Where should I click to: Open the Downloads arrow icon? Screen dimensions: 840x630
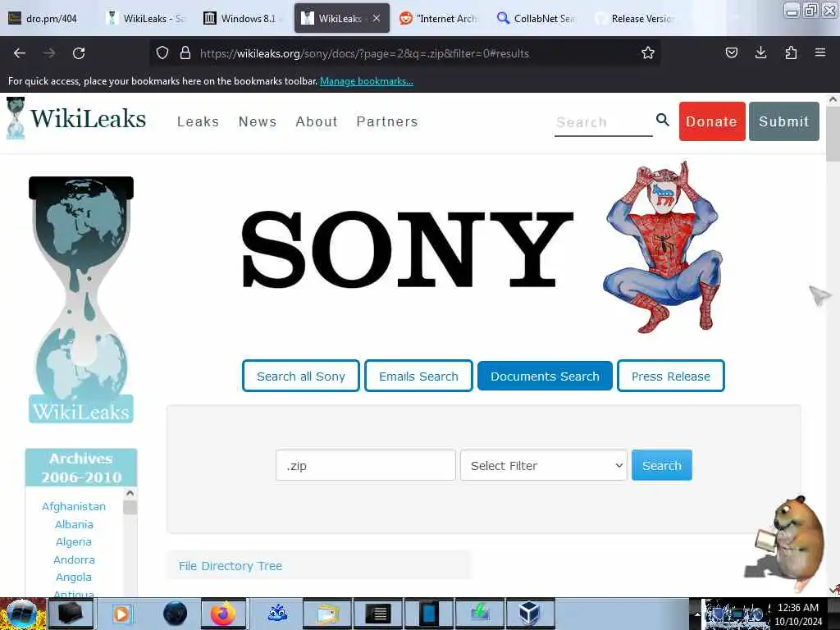(x=760, y=52)
